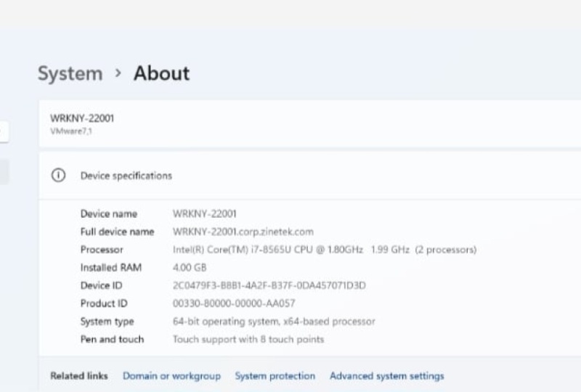
Task: Click the VMware7,1 model text
Action: click(71, 131)
